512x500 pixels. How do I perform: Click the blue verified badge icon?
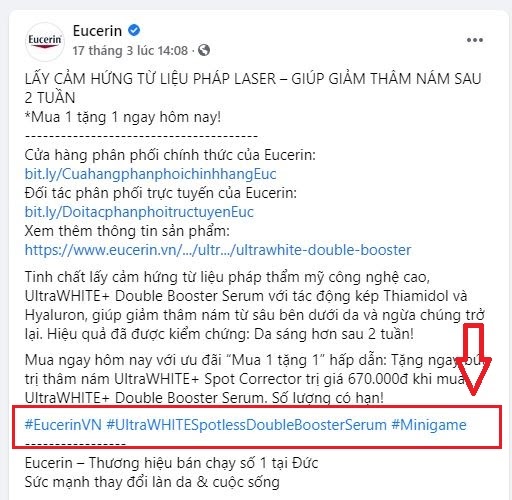[x=134, y=30]
